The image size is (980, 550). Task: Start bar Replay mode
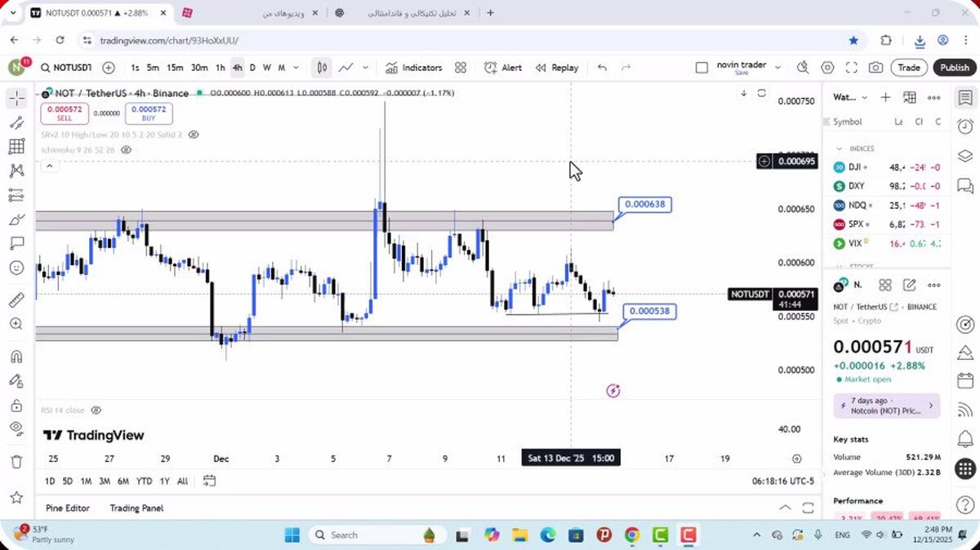[x=557, y=68]
